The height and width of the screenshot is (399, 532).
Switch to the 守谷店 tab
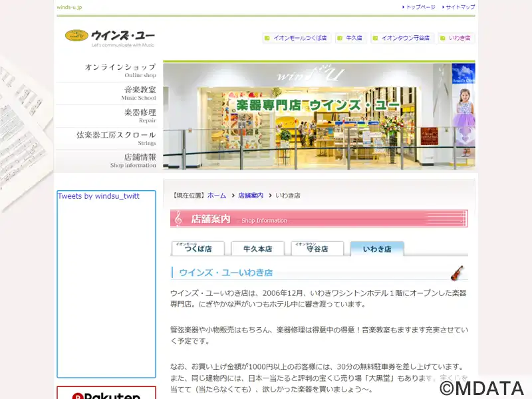click(x=318, y=248)
